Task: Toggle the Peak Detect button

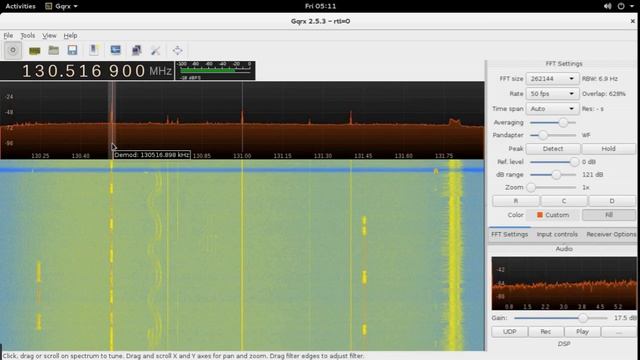Action: pyautogui.click(x=553, y=149)
